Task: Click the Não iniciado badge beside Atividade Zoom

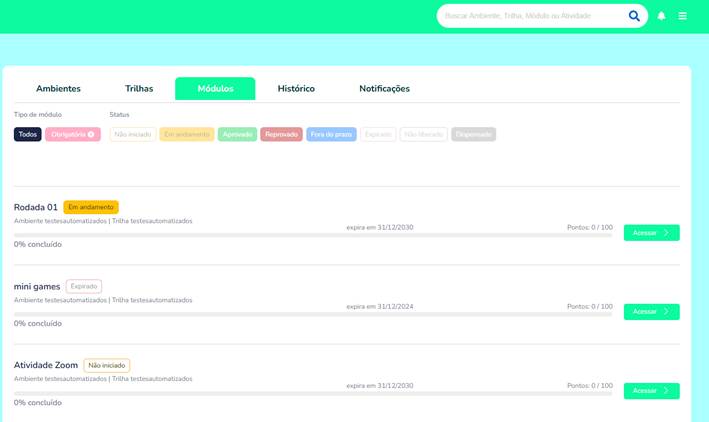Action: tap(107, 365)
